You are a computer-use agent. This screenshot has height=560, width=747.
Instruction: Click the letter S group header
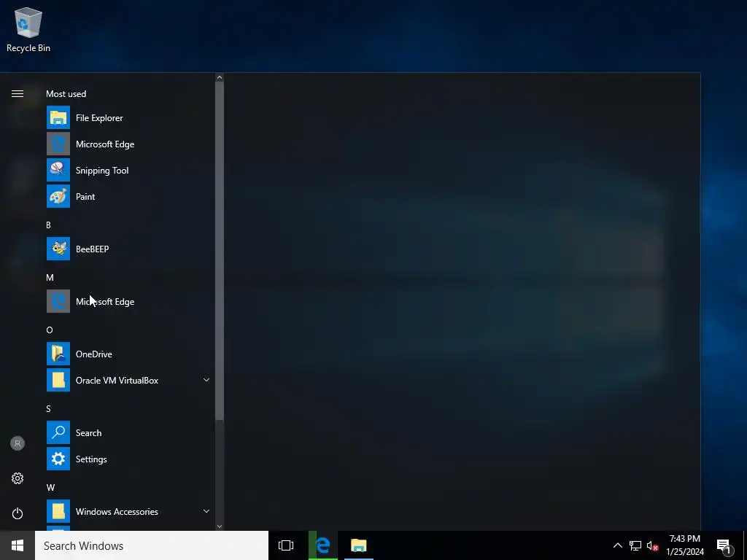point(48,408)
